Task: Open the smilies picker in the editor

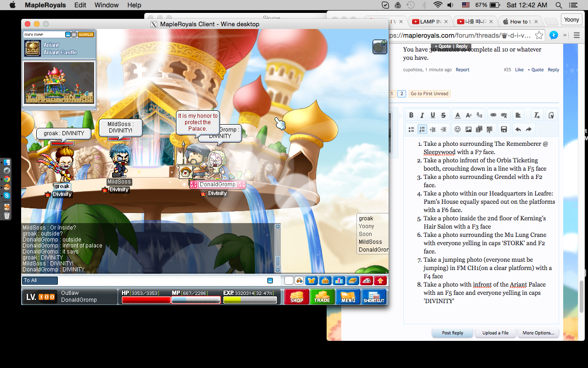Action: [x=458, y=129]
